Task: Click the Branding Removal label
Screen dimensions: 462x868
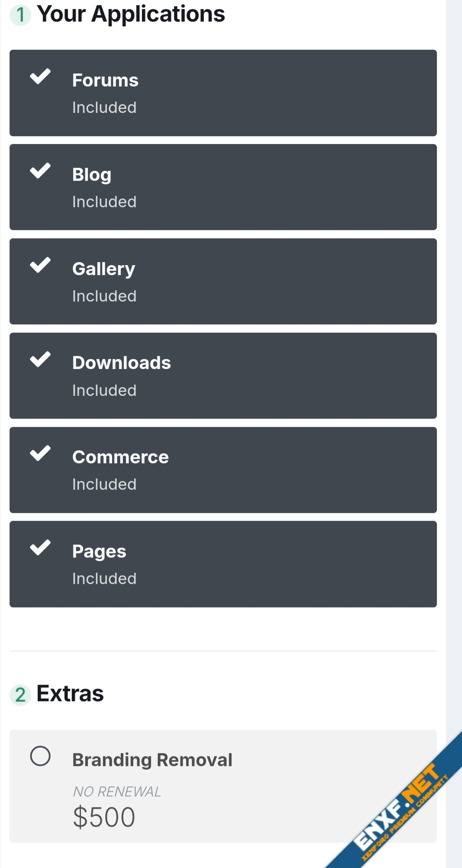Action: pyautogui.click(x=152, y=760)
